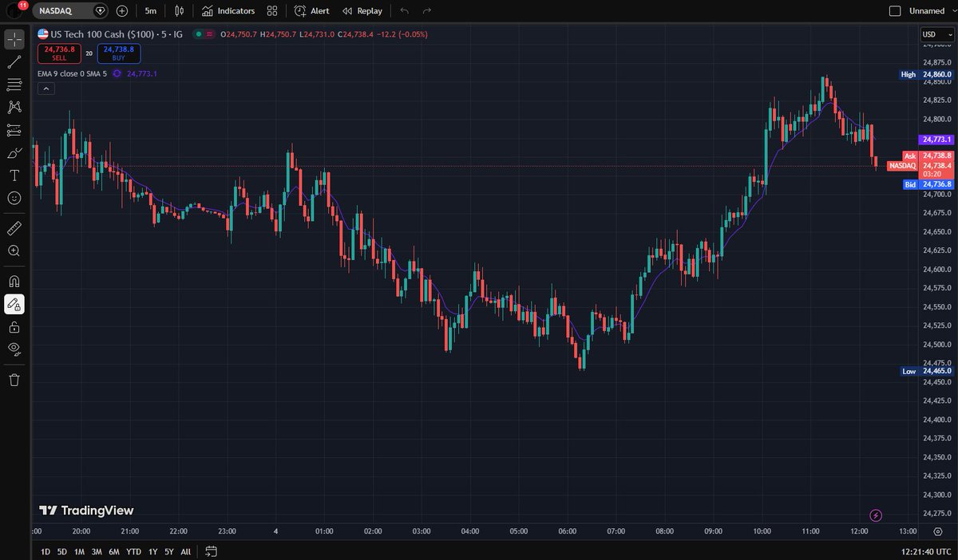Create an Alert

click(x=311, y=11)
